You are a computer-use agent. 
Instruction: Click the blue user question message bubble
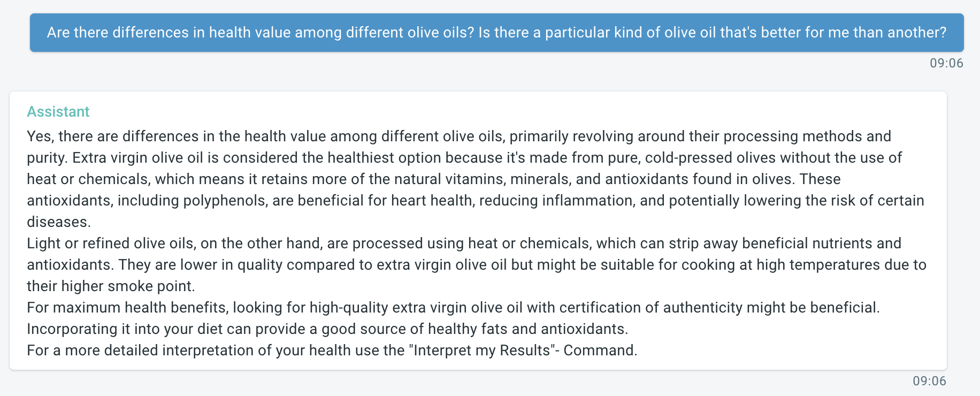coord(496,33)
